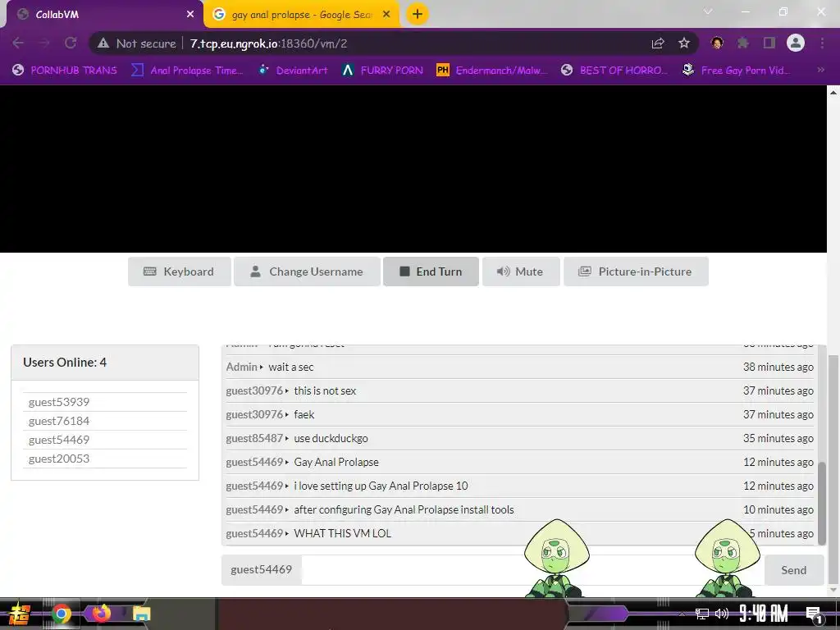Close the CollabVM tab

[190, 15]
